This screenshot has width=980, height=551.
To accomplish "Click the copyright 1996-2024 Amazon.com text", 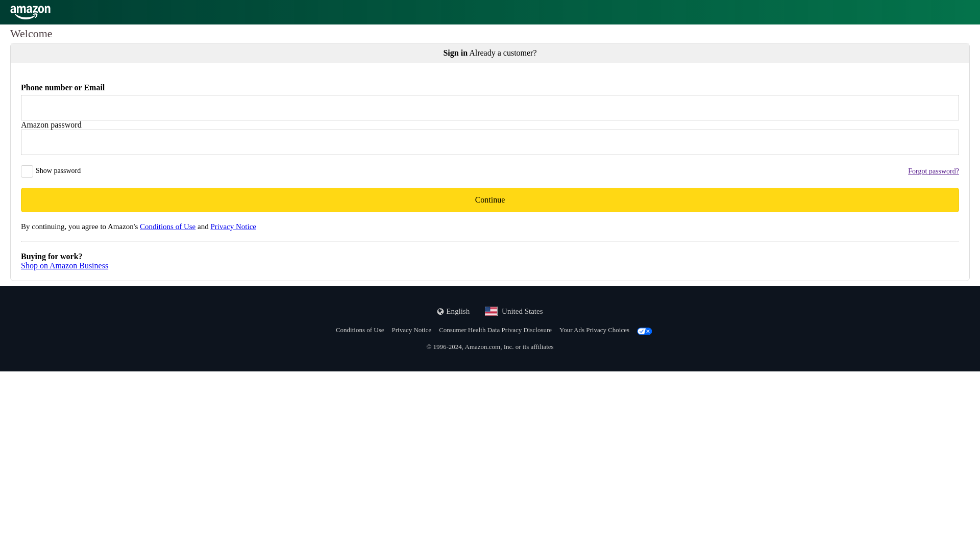I will tap(490, 347).
